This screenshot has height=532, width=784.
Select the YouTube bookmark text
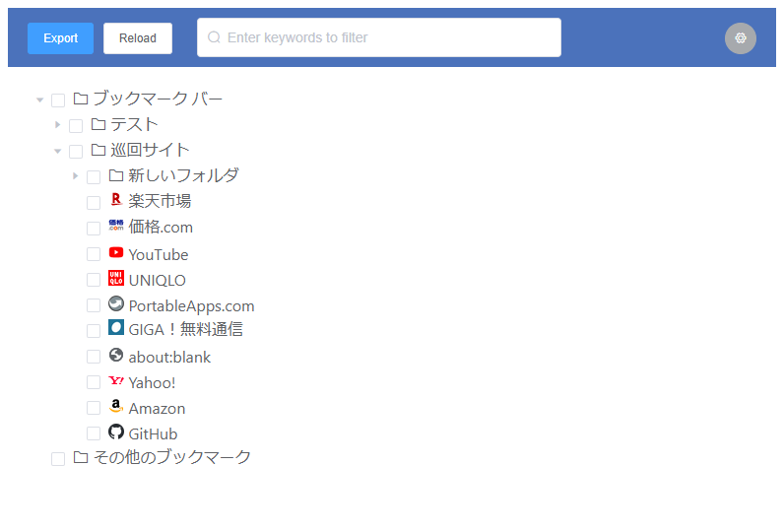click(x=159, y=254)
